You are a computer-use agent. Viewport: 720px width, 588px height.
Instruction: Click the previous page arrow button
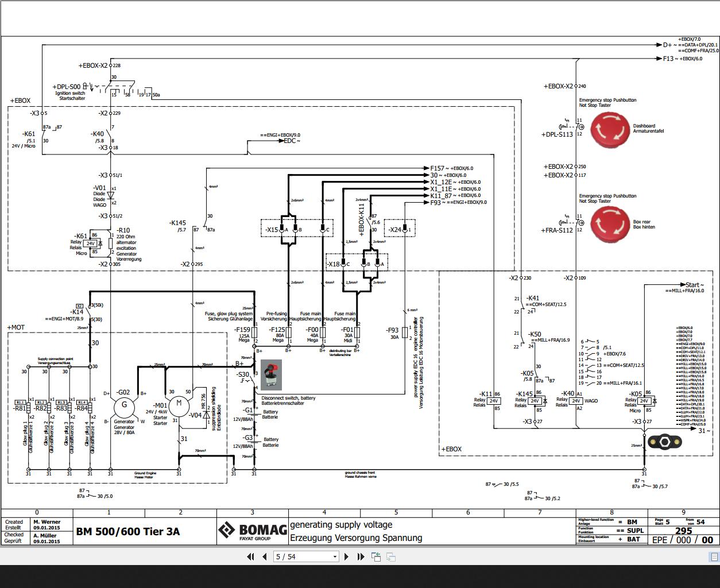[264, 556]
